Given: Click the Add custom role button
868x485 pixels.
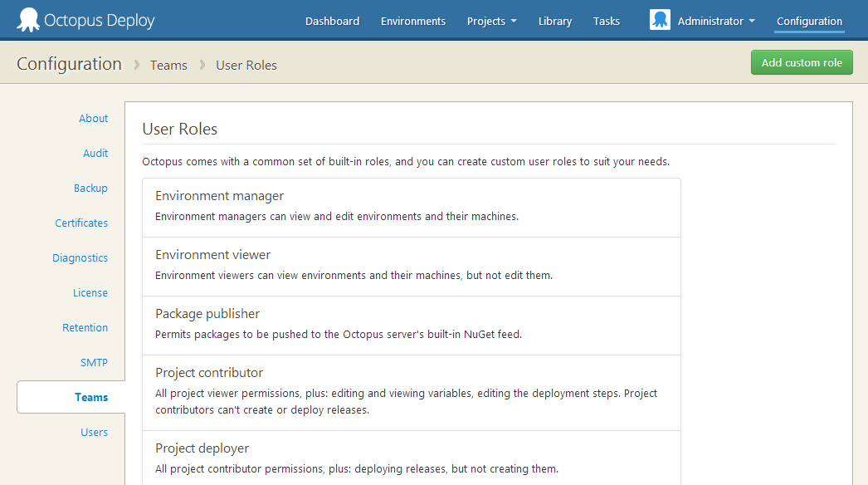Looking at the screenshot, I should pos(801,61).
